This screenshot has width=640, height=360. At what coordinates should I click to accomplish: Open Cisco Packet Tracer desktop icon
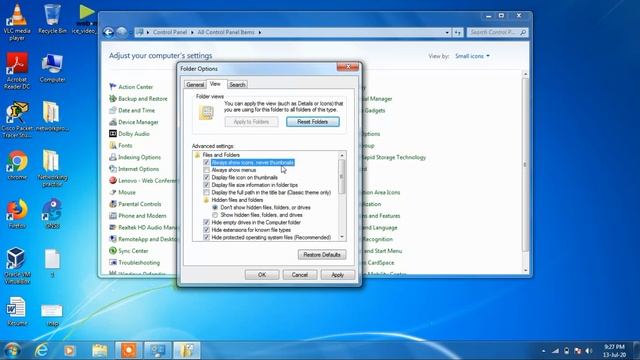point(17,120)
